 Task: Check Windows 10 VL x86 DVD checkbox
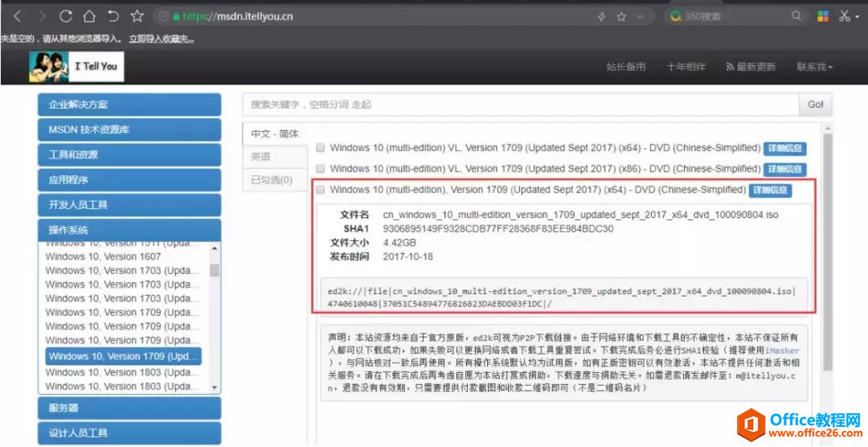click(x=320, y=168)
